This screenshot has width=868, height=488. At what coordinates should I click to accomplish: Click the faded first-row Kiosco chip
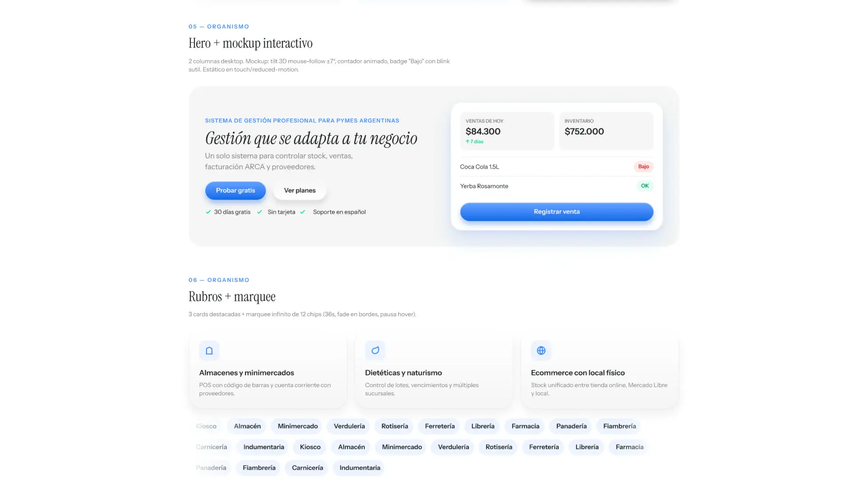206,426
